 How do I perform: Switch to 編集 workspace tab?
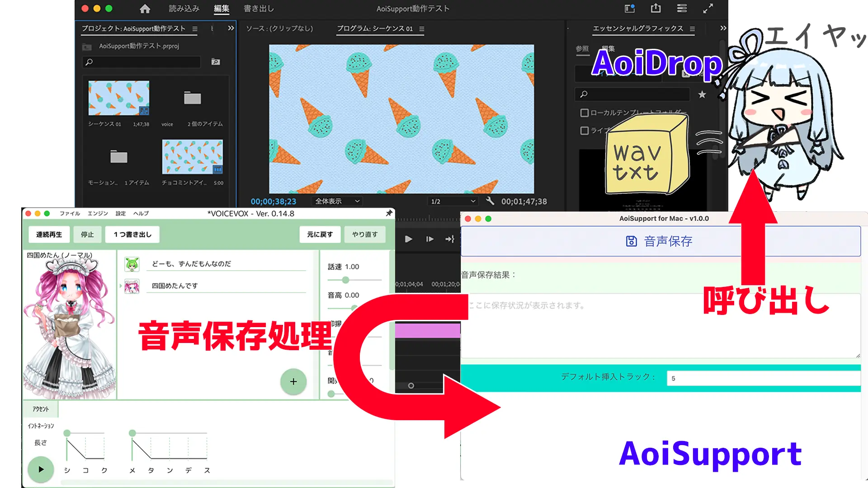pos(222,9)
